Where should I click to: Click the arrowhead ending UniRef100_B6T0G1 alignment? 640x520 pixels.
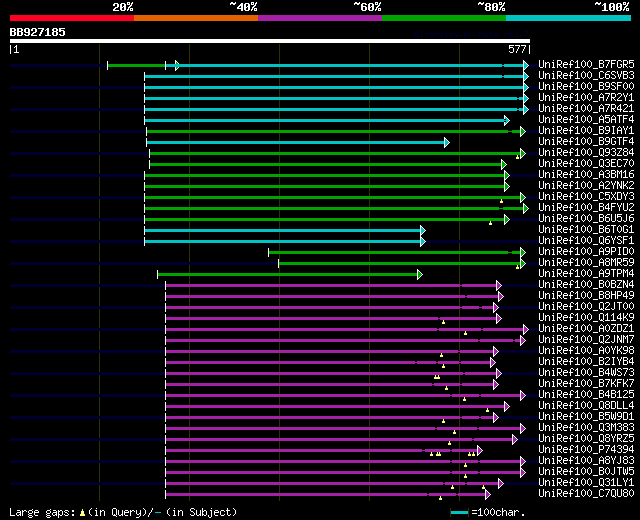[x=423, y=231]
